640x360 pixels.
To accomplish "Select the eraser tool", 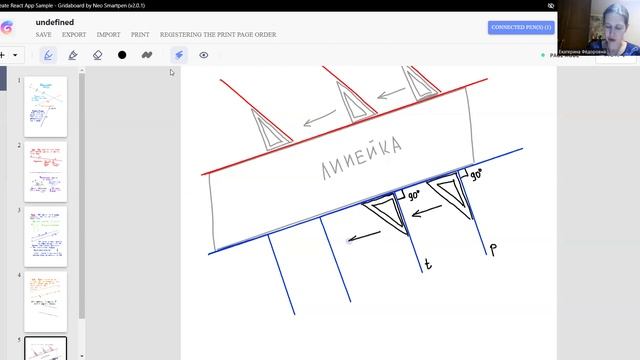I will pos(97,55).
